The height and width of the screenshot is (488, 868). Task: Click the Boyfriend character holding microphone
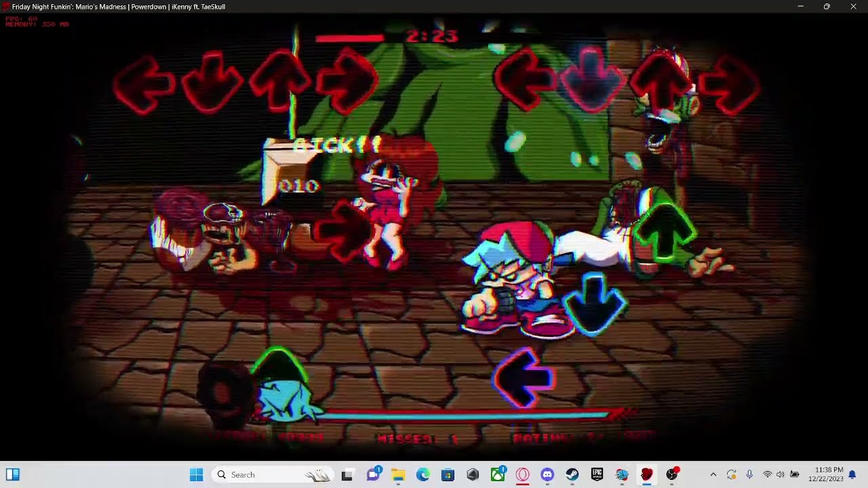coord(519,279)
